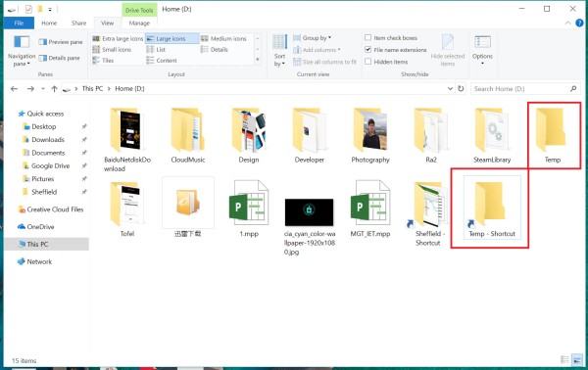Screen dimensions: 588x370
Task: Go up one folder level
Action: [x=54, y=89]
